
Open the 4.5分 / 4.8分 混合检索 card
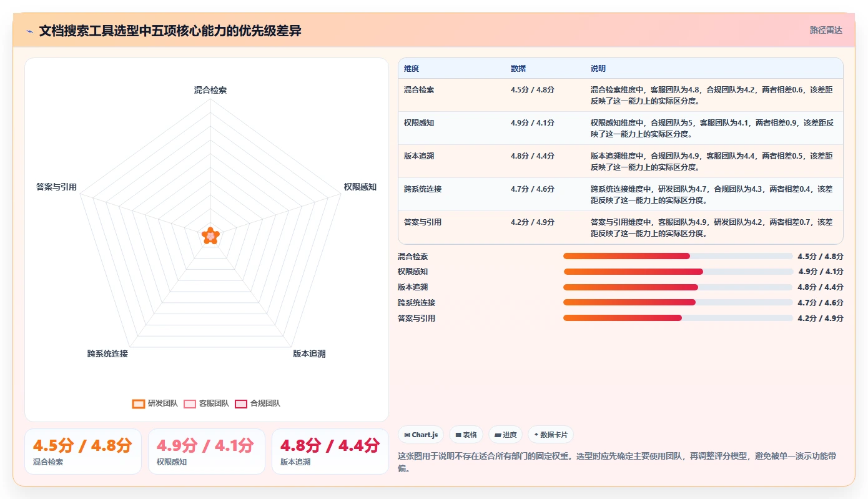coord(83,452)
